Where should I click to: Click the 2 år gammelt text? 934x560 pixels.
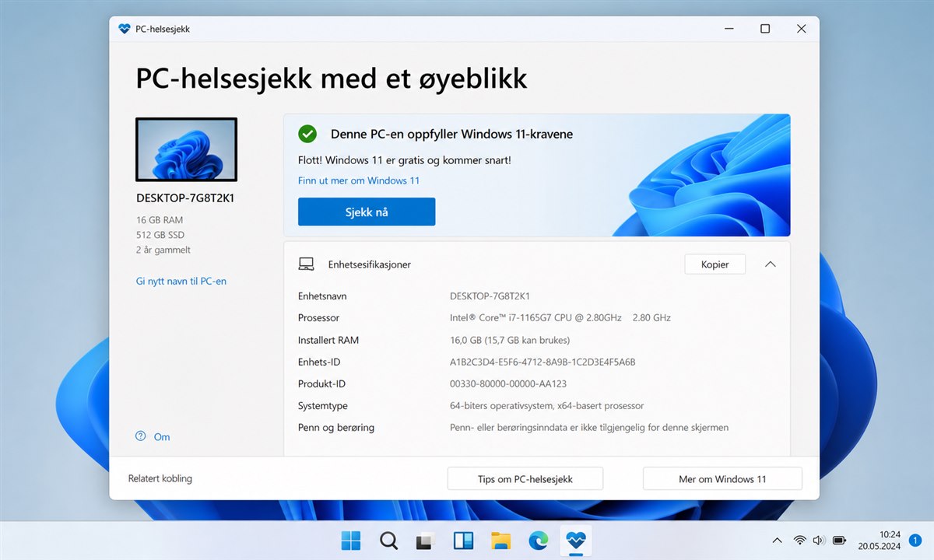(163, 250)
